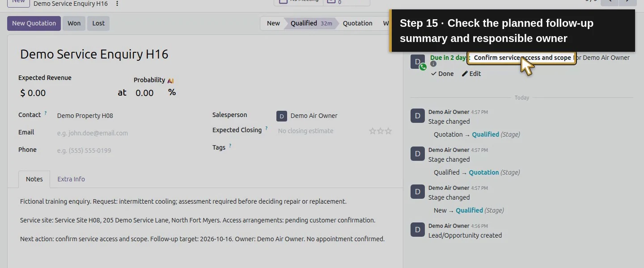644x268 pixels.
Task: Click the opportunity title Demo Service Enquiry H16
Action: click(94, 54)
